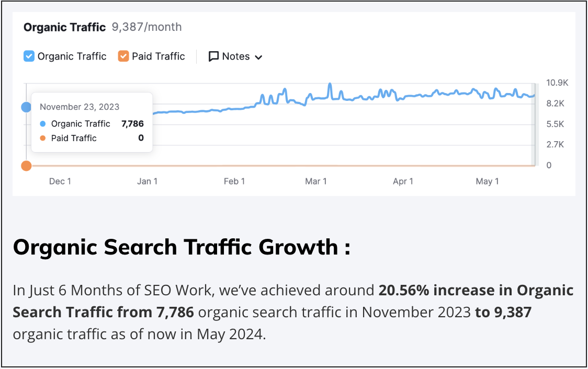The width and height of the screenshot is (588, 369).
Task: Click the Organic Search Traffic Growth heading
Action: click(x=182, y=247)
